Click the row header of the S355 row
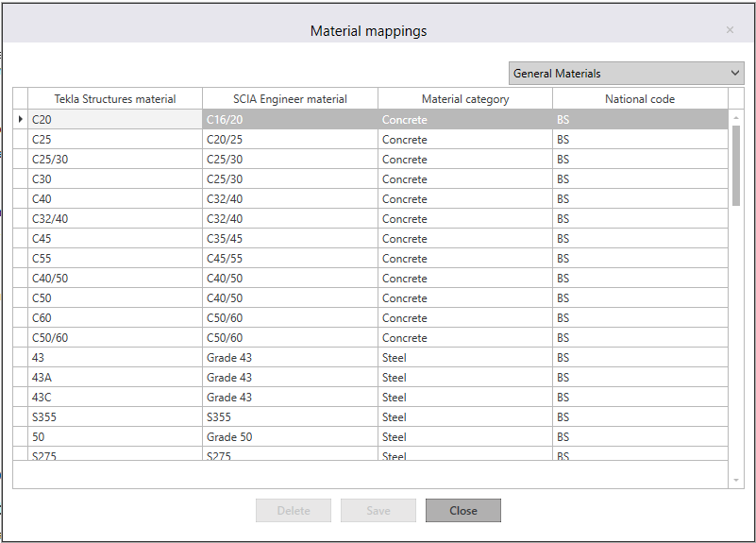Image resolution: width=756 pixels, height=543 pixels. 20,416
